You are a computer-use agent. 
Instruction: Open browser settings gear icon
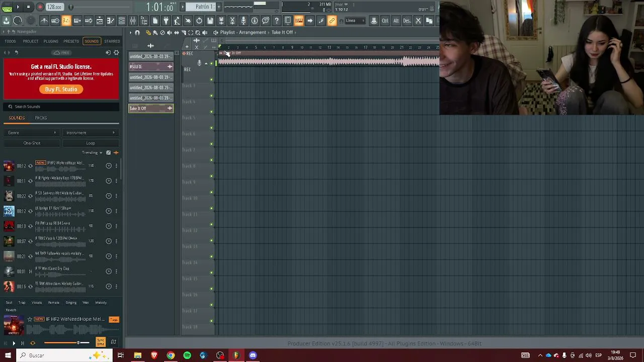pyautogui.click(x=116, y=53)
